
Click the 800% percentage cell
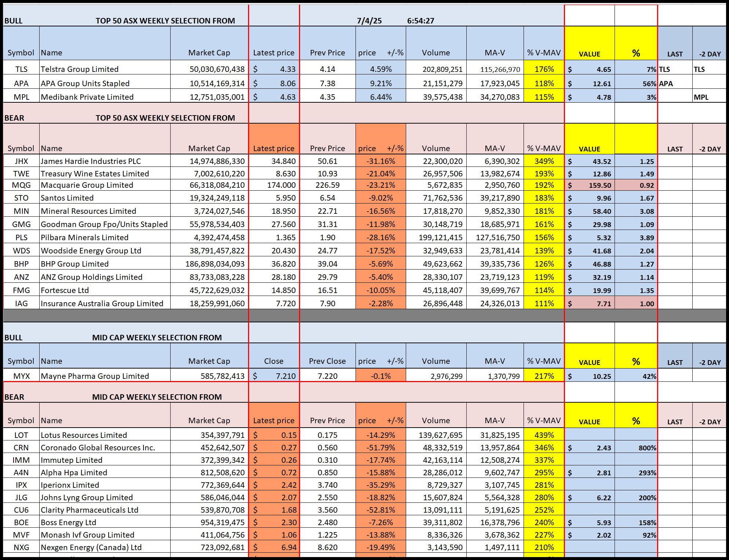click(x=636, y=447)
